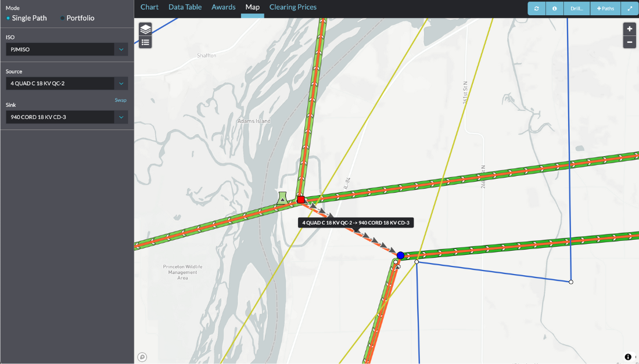Click the Swap link
Screen dimensions: 639x364
point(120,100)
